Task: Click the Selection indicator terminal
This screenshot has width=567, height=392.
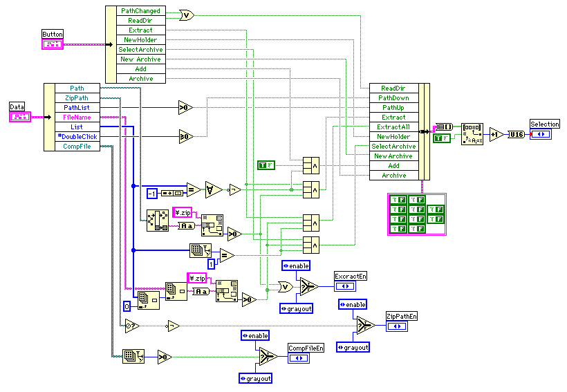Action: [544, 134]
